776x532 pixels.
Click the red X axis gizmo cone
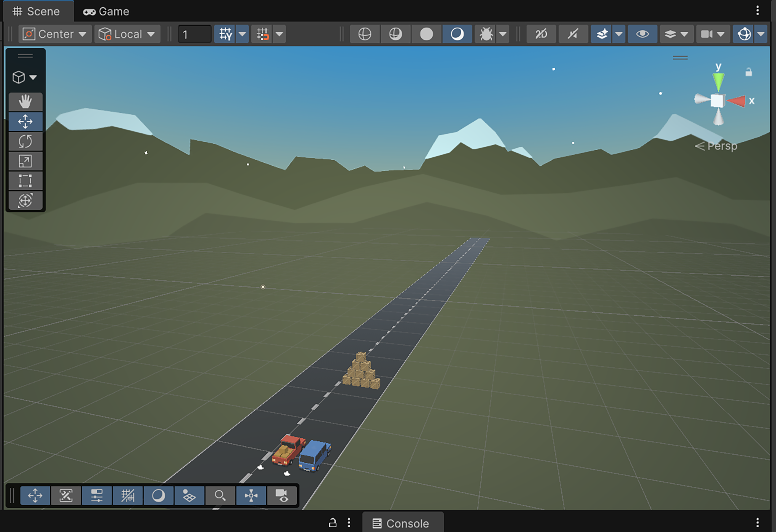(737, 101)
